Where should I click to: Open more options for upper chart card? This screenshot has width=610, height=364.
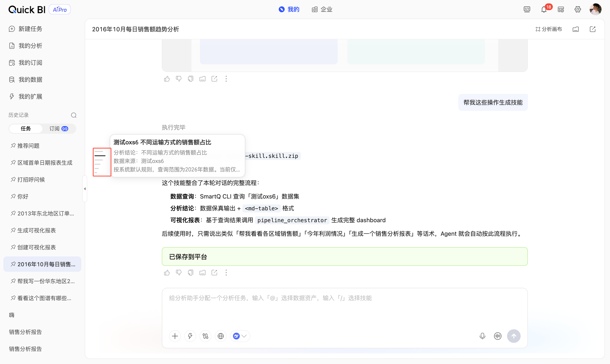tap(226, 79)
